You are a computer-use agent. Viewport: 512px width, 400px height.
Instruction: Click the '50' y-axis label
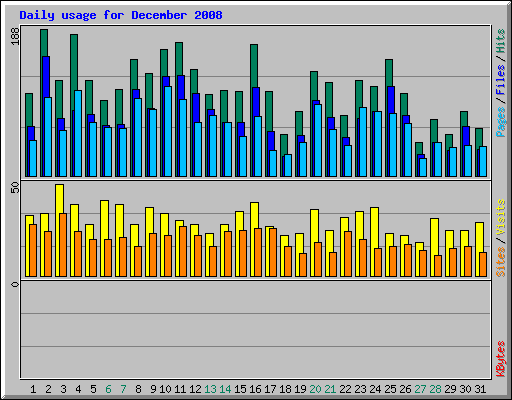(15, 188)
